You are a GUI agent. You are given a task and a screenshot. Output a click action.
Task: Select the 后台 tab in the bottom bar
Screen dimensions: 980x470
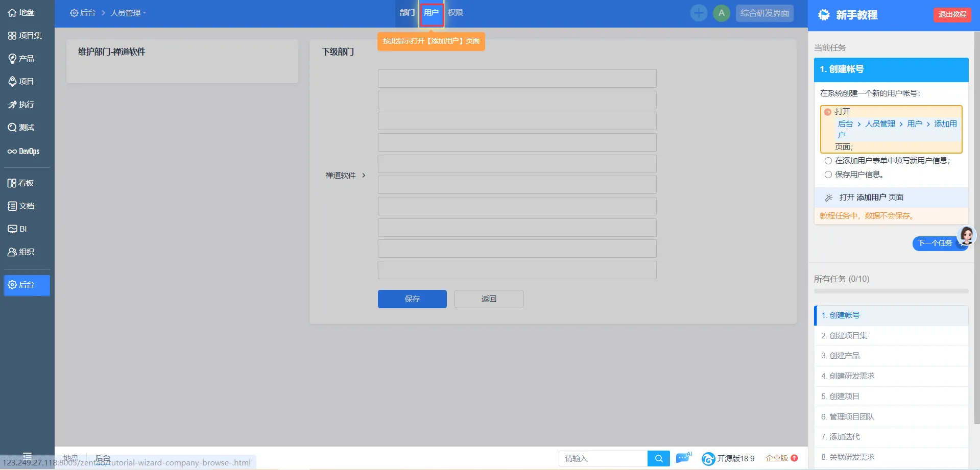(x=103, y=458)
